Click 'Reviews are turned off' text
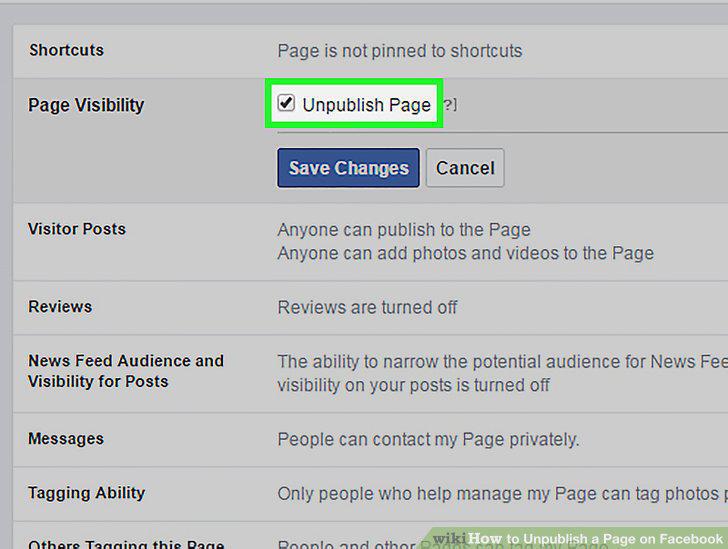Image resolution: width=728 pixels, height=549 pixels. (x=367, y=307)
